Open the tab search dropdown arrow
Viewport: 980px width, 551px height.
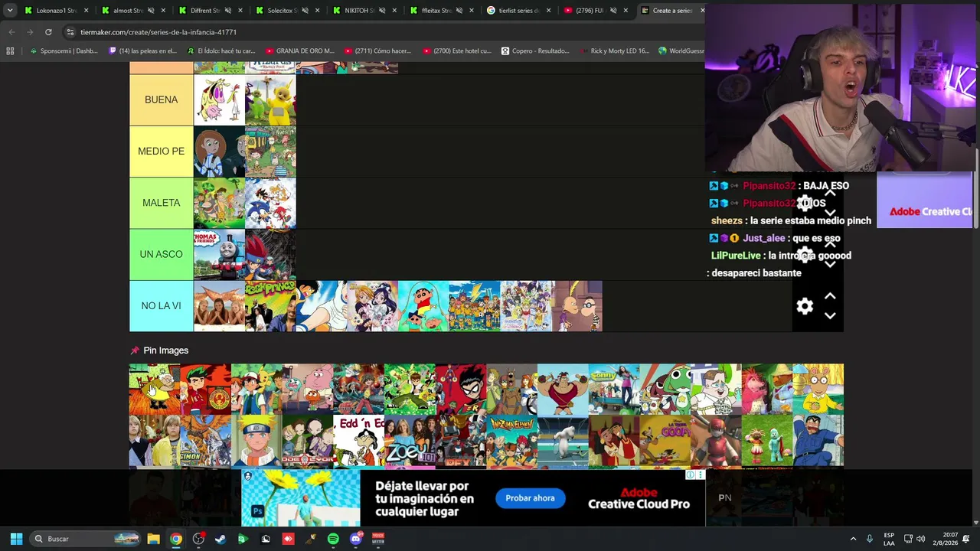pos(10,11)
